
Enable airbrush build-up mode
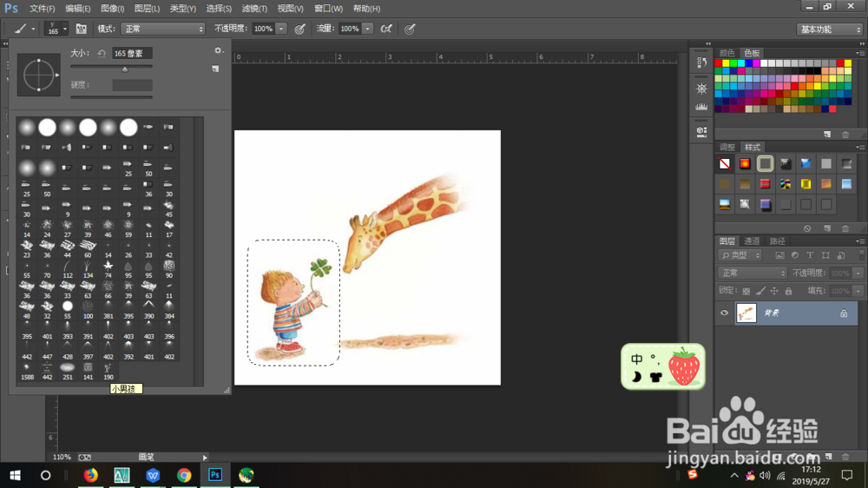point(386,29)
